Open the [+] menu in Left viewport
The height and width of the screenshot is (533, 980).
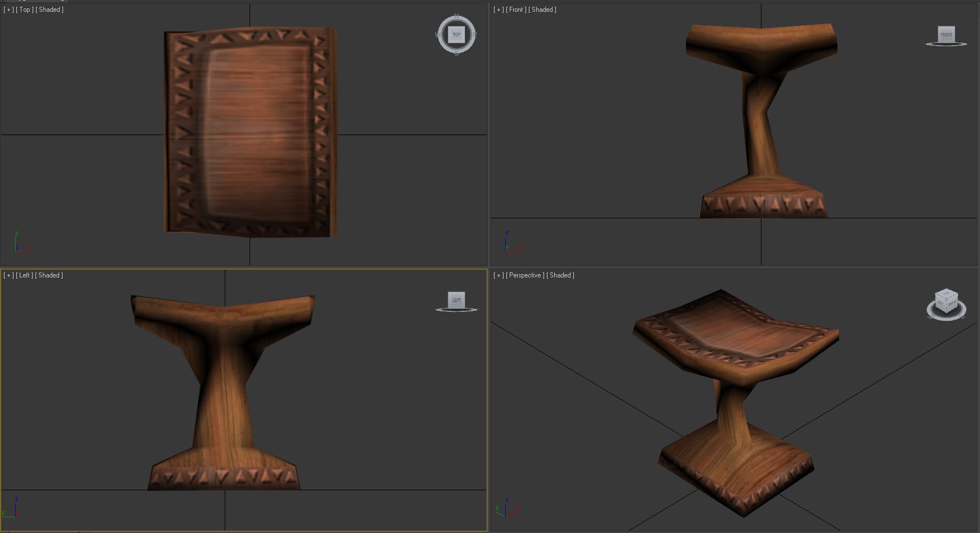(x=8, y=275)
